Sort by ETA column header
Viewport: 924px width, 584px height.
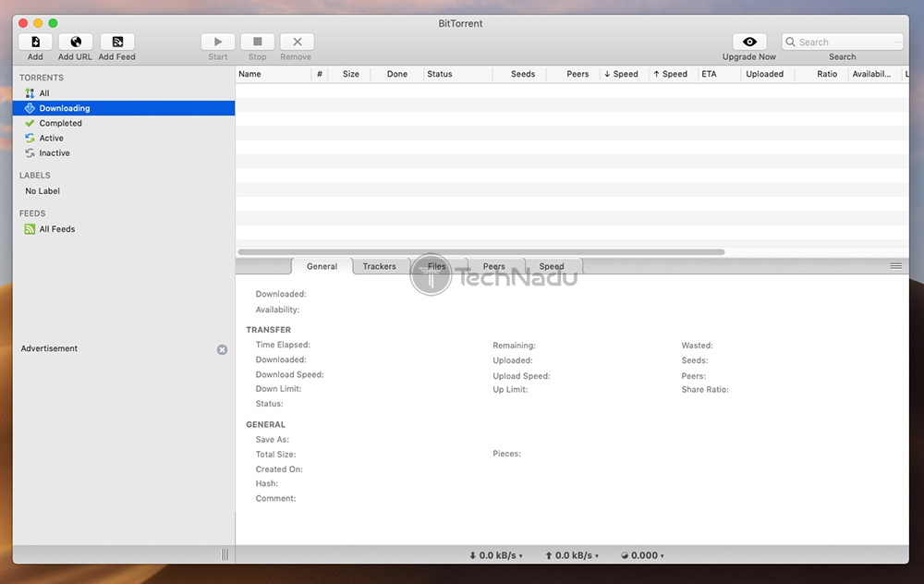click(719, 74)
